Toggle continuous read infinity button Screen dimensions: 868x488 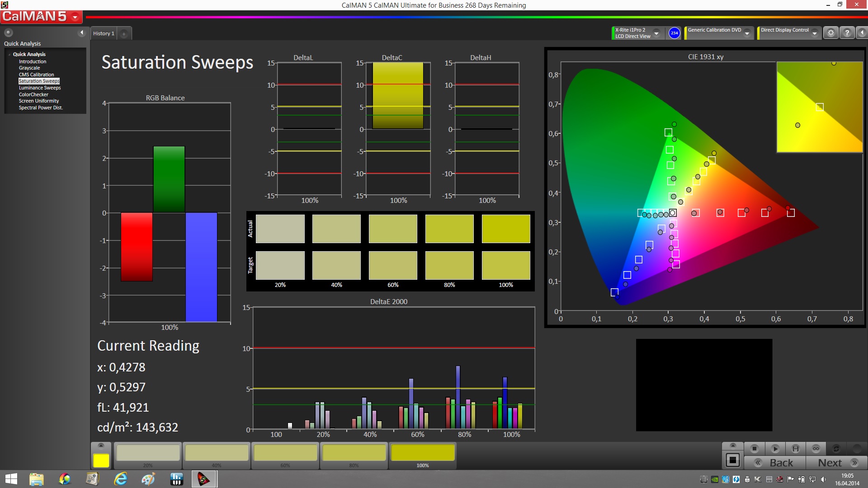tap(816, 449)
